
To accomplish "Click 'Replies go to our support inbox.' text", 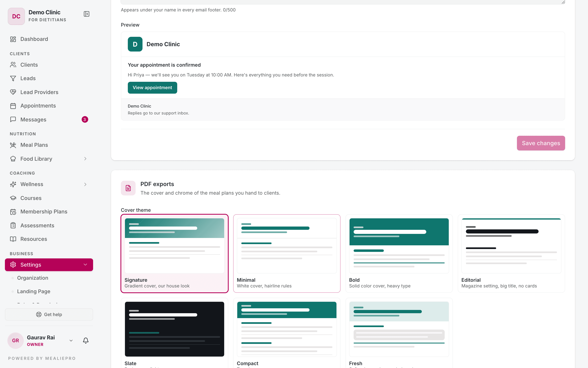I will (x=158, y=113).
